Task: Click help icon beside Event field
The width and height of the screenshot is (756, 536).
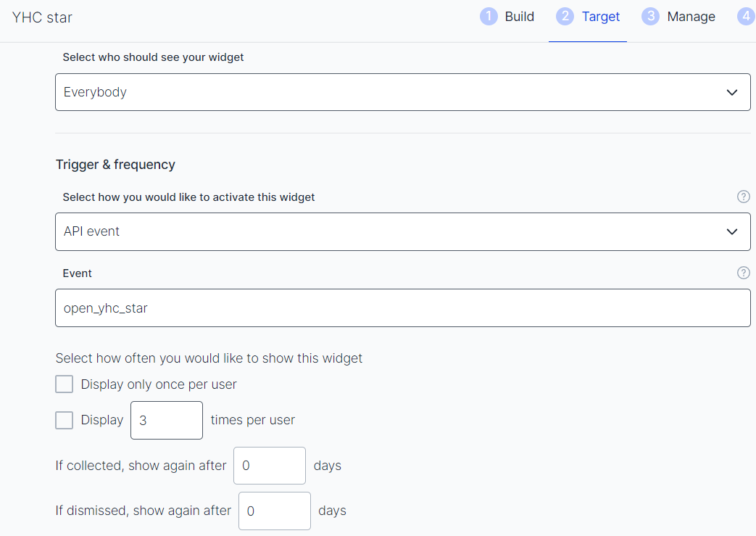Action: pos(743,273)
